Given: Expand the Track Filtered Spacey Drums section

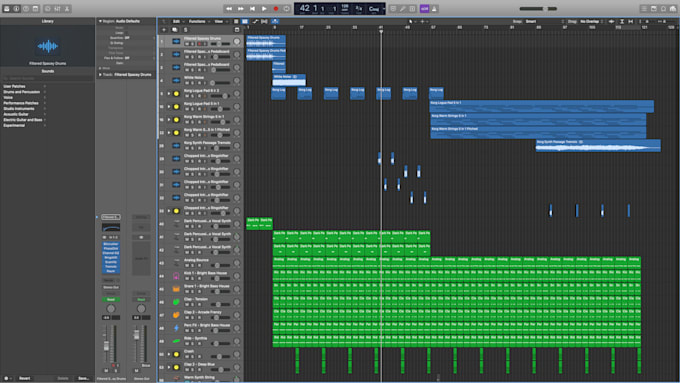Looking at the screenshot, I should (x=100, y=75).
